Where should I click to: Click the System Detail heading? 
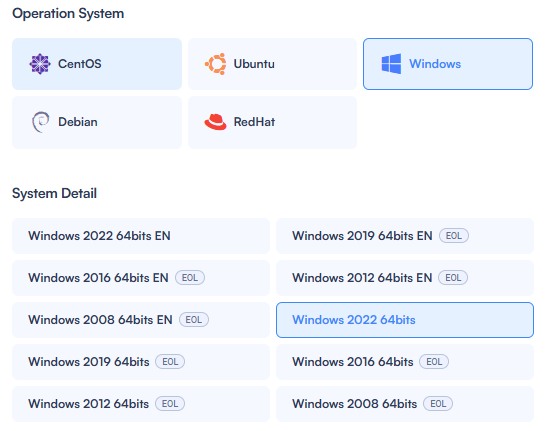(54, 194)
